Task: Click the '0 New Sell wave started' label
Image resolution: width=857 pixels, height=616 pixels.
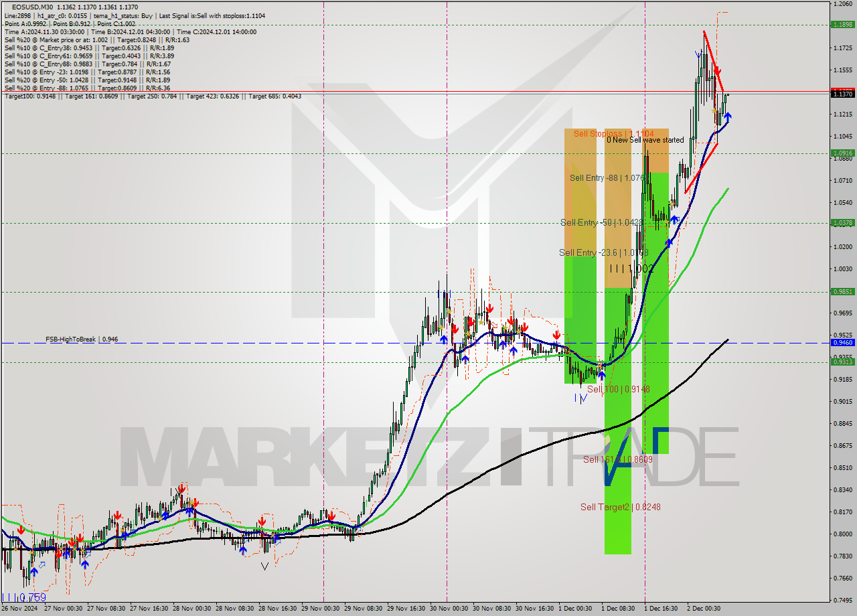Action: click(645, 140)
